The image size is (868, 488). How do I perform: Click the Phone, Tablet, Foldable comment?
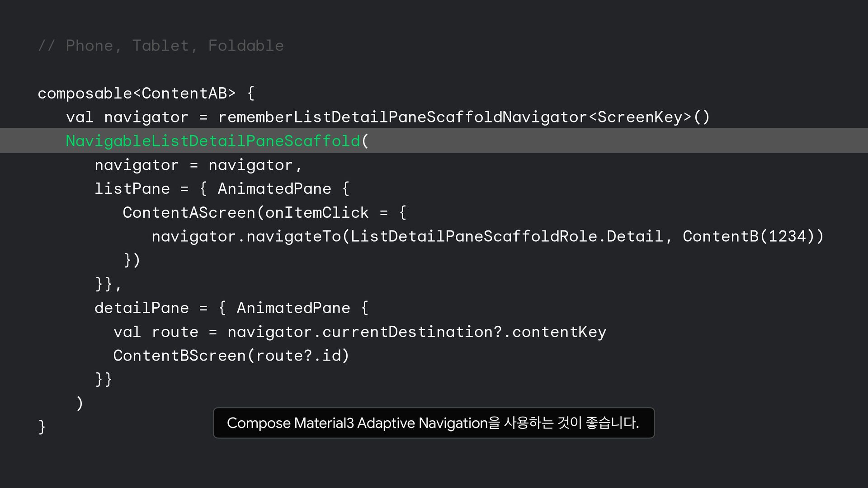coord(161,46)
